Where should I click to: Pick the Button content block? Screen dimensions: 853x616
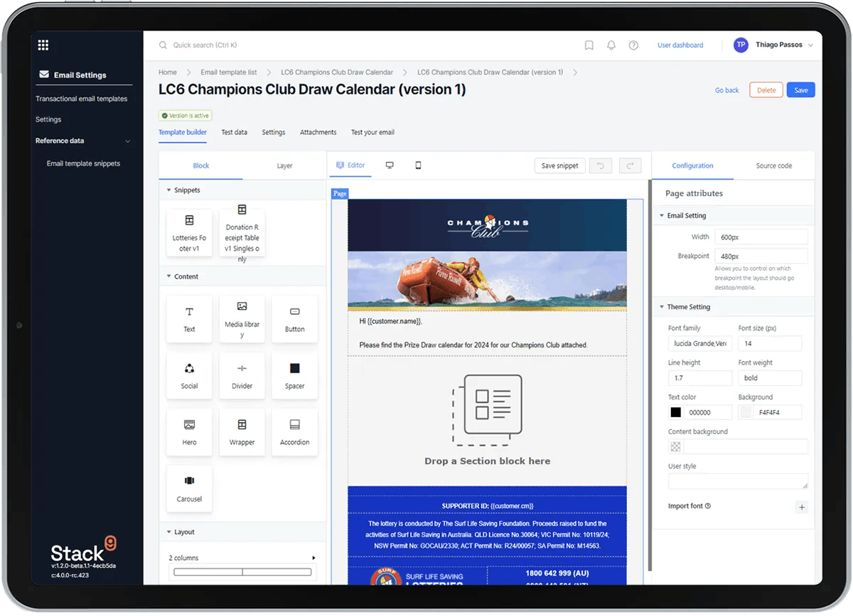pyautogui.click(x=294, y=319)
